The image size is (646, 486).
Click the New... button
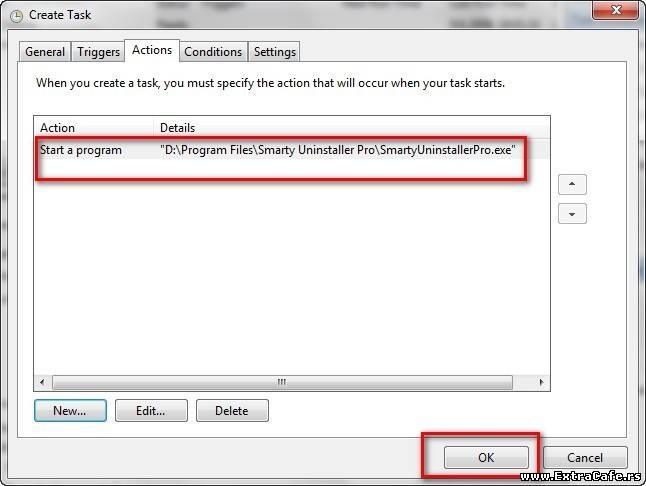pyautogui.click(x=70, y=411)
